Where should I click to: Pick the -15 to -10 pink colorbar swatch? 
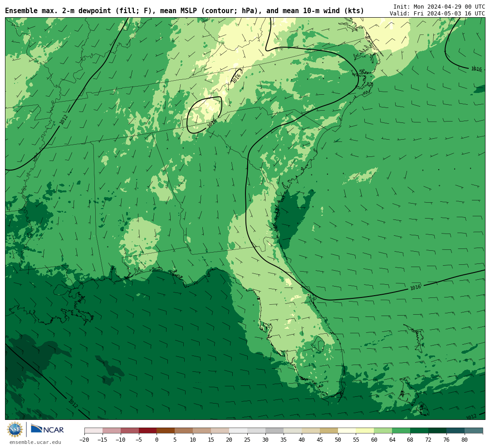(x=112, y=431)
